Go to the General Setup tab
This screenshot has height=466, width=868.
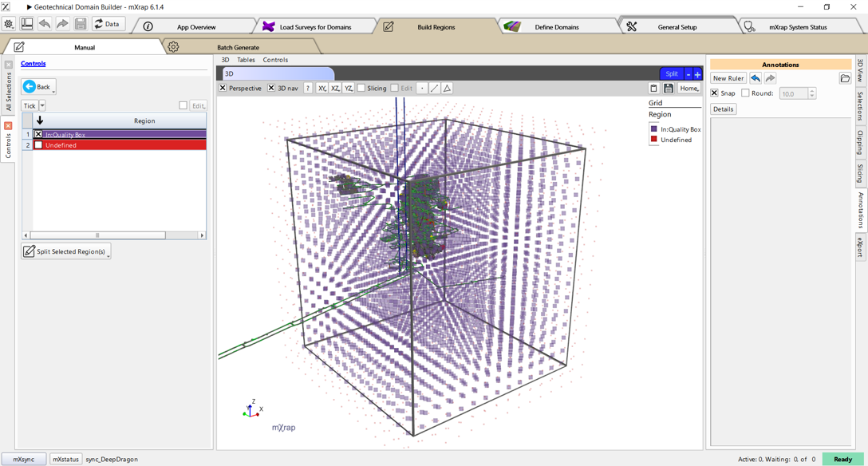pyautogui.click(x=677, y=26)
